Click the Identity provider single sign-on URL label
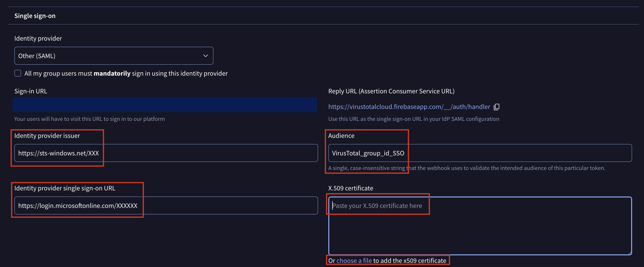This screenshot has width=644, height=267. (x=65, y=188)
